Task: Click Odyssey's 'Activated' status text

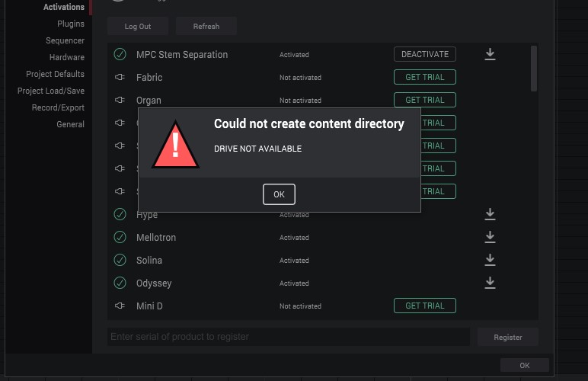Action: (294, 283)
